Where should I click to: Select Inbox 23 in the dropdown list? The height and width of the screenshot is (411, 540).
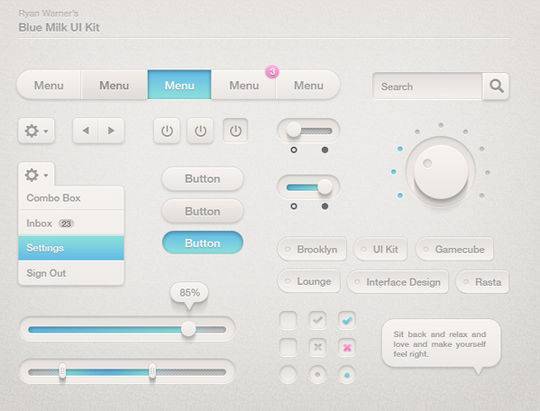click(71, 223)
